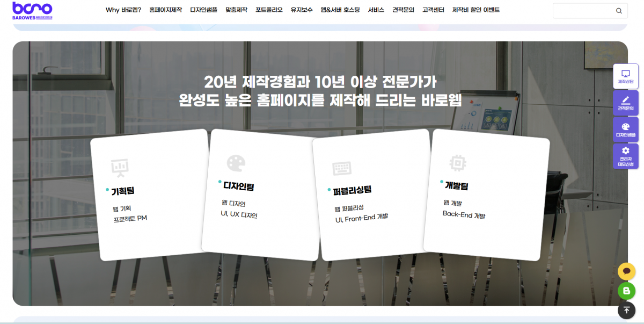Open the 관리자 데모신청 gear icon button
The image size is (644, 324).
[x=625, y=156]
